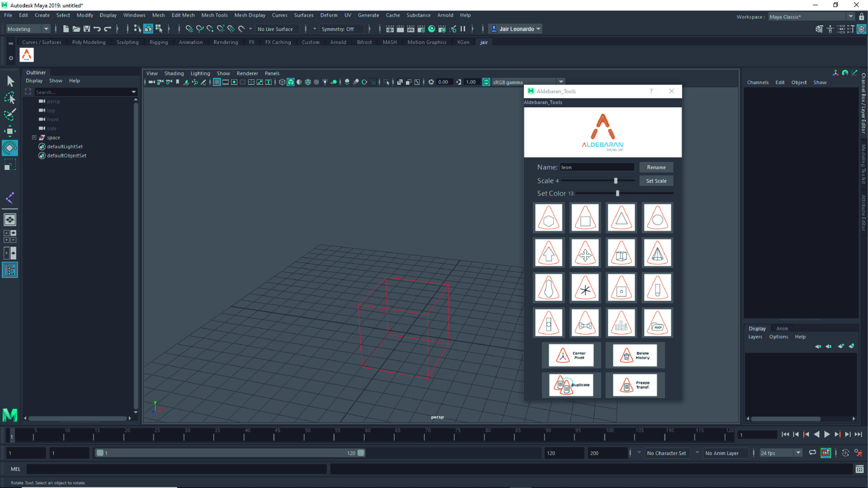Switch to the Poly Modeling shelf tab
This screenshot has height=488, width=868.
point(89,42)
